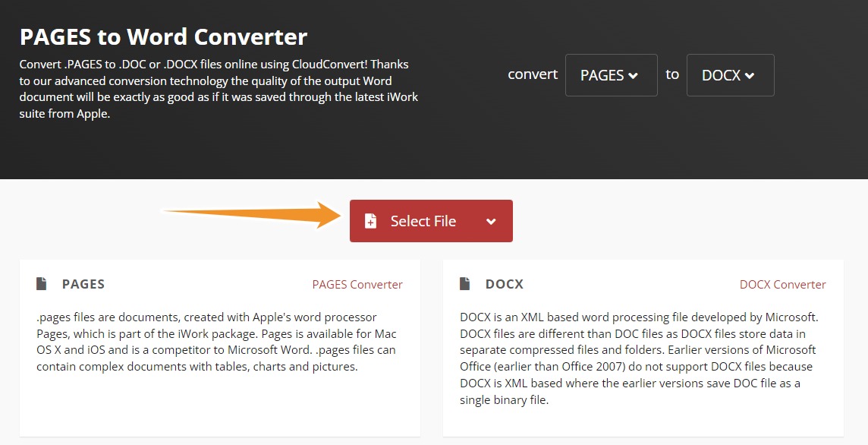The width and height of the screenshot is (868, 445).
Task: Click the document icon beside the PAGES heading
Action: (x=42, y=282)
